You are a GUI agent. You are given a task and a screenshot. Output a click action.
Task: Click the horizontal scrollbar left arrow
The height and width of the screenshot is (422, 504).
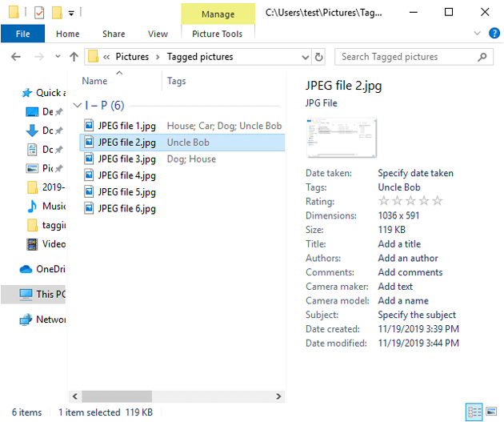75,396
